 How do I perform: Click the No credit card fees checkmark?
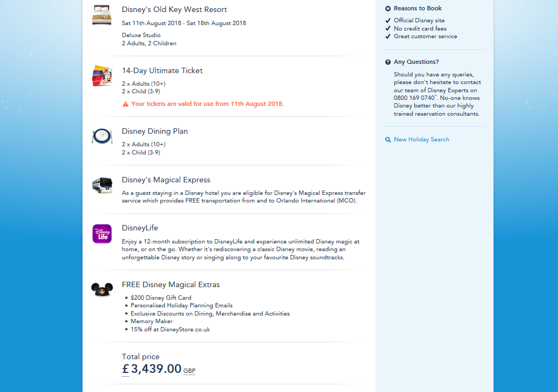coord(388,28)
